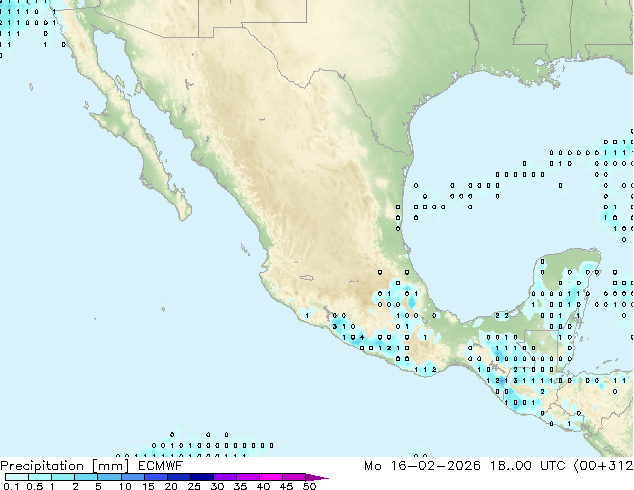The image size is (634, 490).
Task: Click the '[mm]' unit label
Action: coord(110,466)
